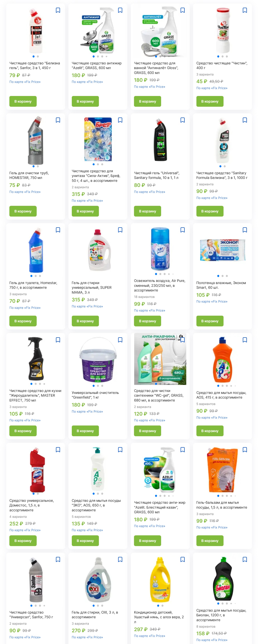Save the Биолан dish soap bookmark
Viewport: 260px width, 644px height.
tap(245, 560)
